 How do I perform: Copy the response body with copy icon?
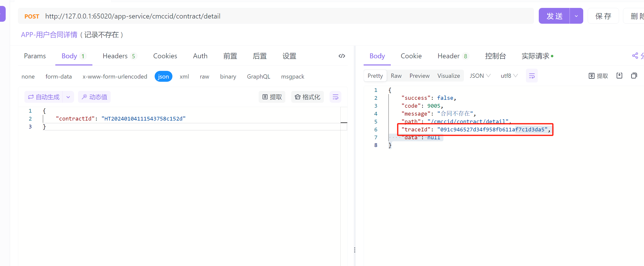pos(634,76)
